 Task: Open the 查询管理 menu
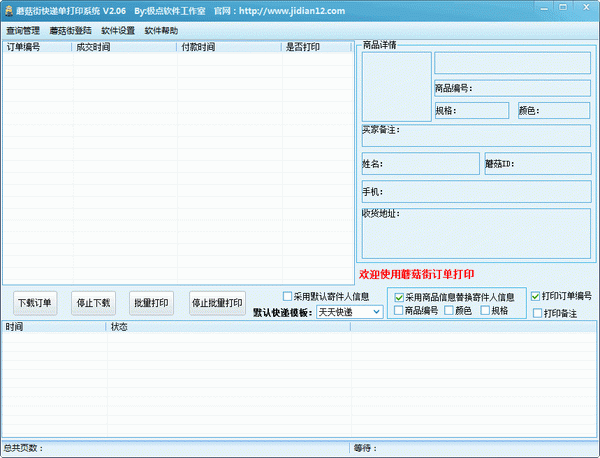tap(23, 30)
